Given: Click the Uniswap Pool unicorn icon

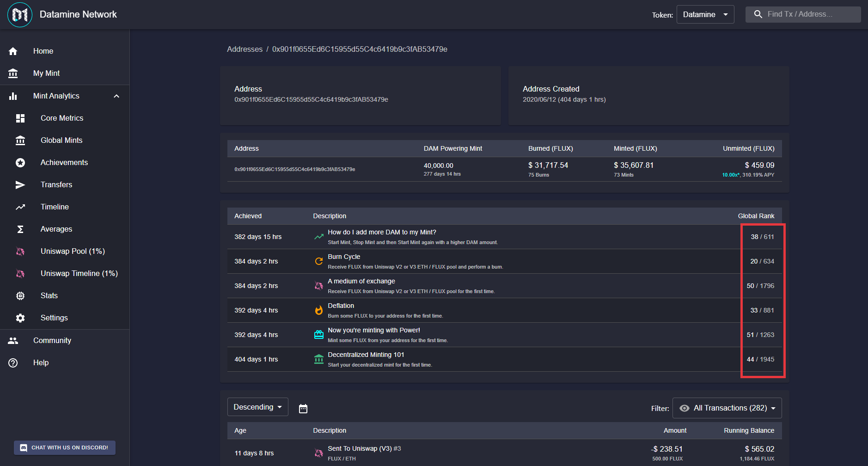Looking at the screenshot, I should 20,251.
